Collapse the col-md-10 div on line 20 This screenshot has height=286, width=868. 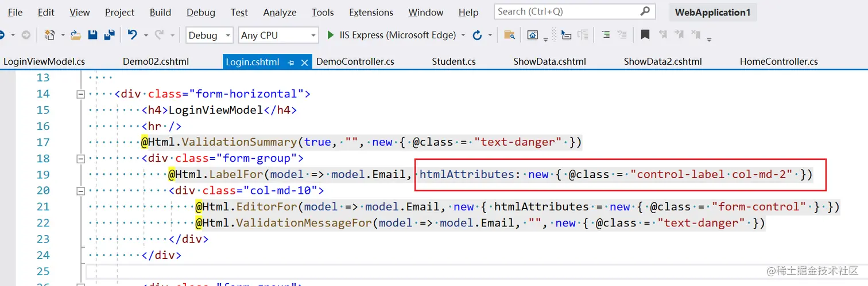80,191
